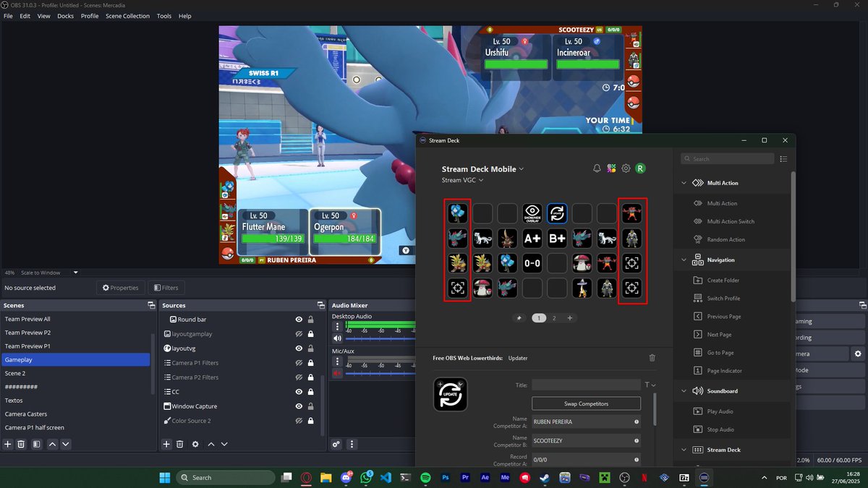Open the Title style T dropdown
The width and height of the screenshot is (868, 488).
(x=650, y=385)
